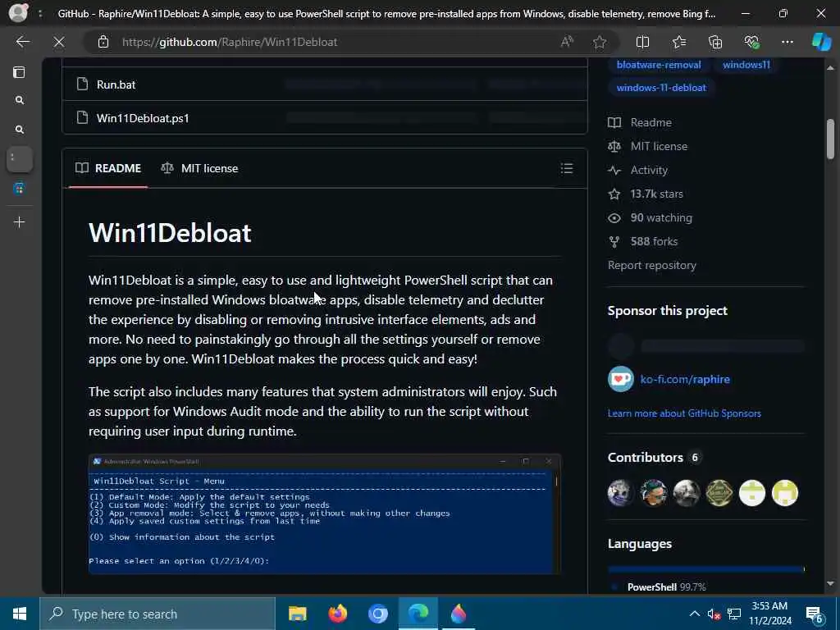The image size is (840, 630).
Task: Switch to the MIT license tab
Action: click(x=199, y=168)
